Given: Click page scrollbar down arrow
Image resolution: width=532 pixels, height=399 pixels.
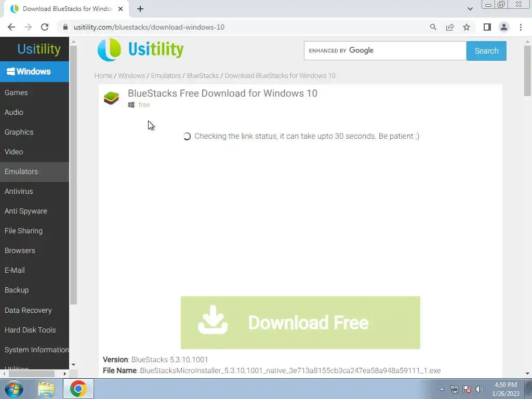Looking at the screenshot, I should pos(527,374).
